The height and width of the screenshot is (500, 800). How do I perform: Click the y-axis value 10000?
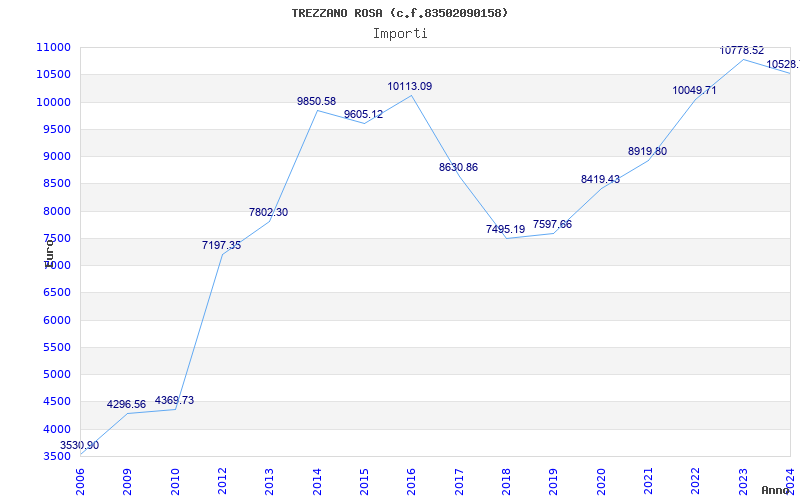click(x=54, y=102)
